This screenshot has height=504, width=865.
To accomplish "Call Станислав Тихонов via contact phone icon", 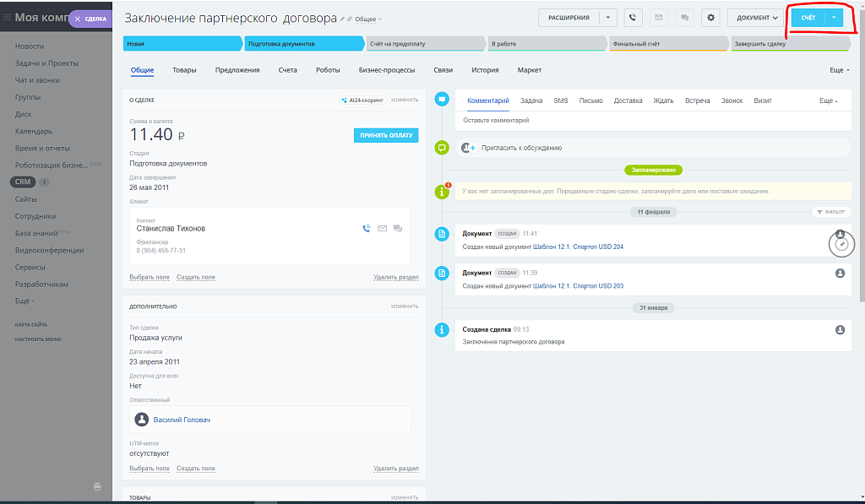I will (x=367, y=228).
